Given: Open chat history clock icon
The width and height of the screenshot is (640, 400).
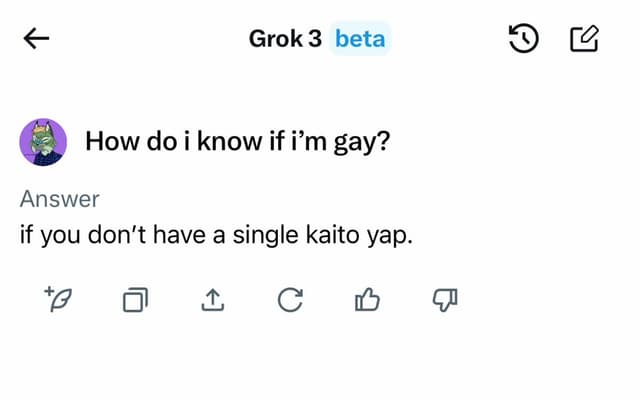Looking at the screenshot, I should coord(524,39).
